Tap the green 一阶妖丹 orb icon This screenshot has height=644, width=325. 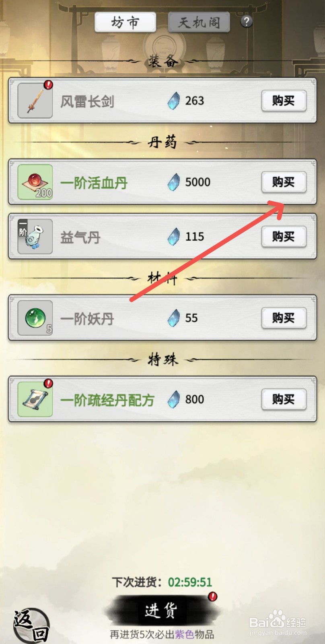(x=35, y=318)
